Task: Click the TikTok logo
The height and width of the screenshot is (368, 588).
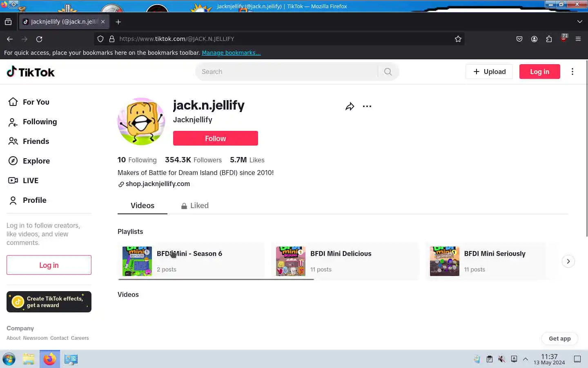Action: tap(31, 72)
